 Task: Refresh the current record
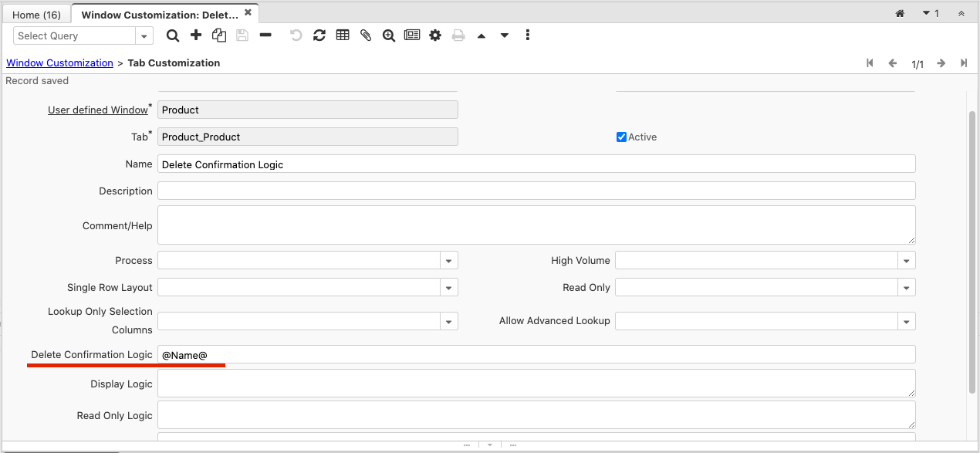point(319,35)
